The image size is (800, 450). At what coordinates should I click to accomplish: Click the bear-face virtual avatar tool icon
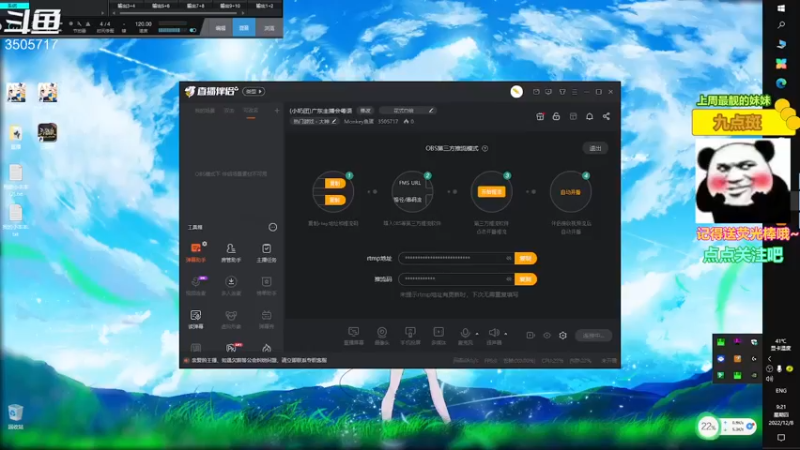pos(231,315)
